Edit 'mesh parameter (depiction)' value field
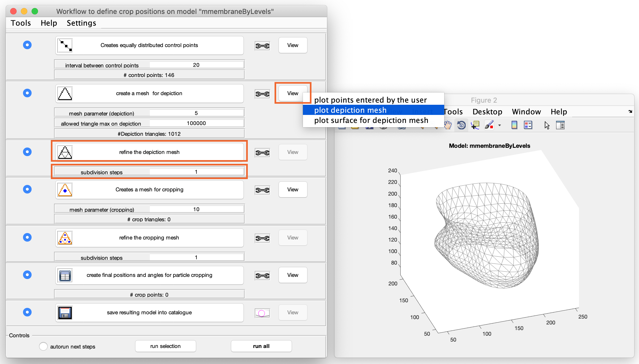639x364 pixels. tap(196, 113)
